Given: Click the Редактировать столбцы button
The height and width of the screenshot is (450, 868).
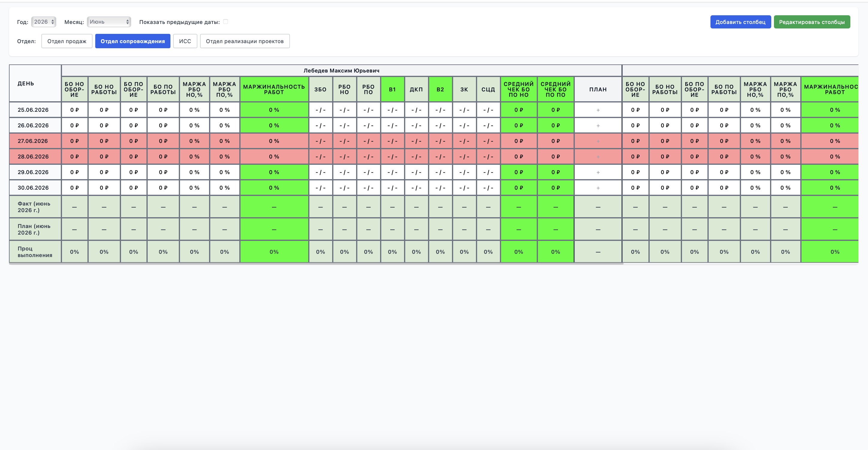Looking at the screenshot, I should pos(812,22).
